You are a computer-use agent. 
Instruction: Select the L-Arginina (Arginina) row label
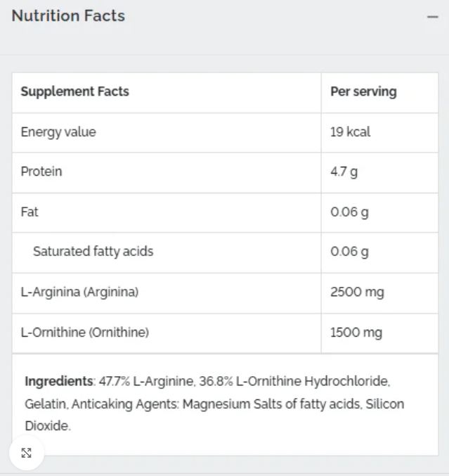(x=79, y=292)
